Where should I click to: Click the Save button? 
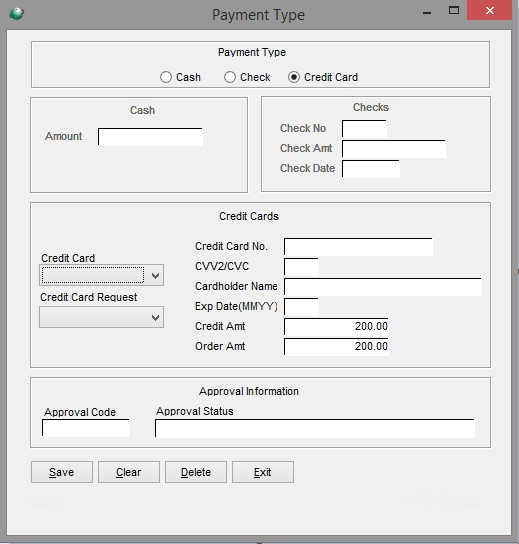click(62, 472)
